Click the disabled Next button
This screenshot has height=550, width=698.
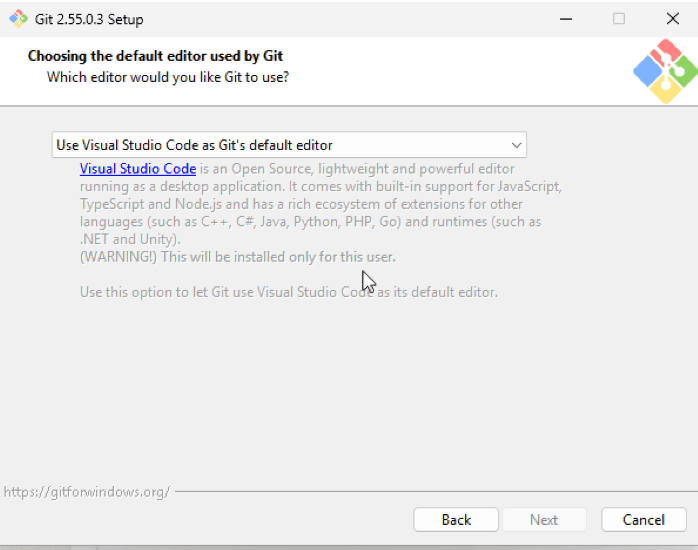[x=544, y=520]
